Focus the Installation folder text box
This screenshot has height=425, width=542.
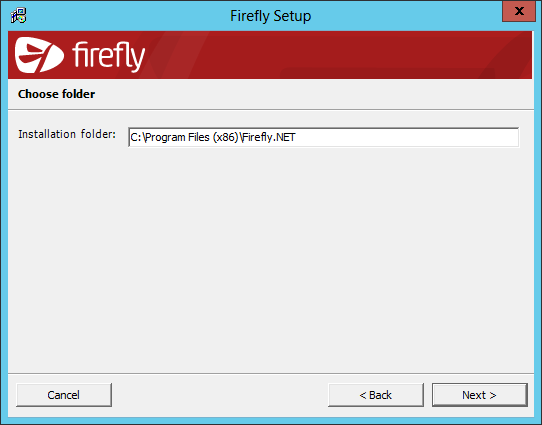[x=323, y=137]
